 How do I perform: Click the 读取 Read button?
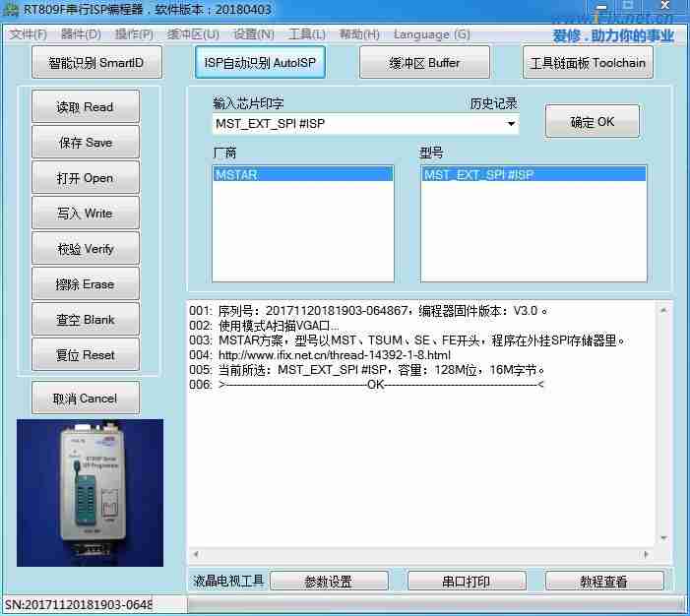(x=86, y=107)
